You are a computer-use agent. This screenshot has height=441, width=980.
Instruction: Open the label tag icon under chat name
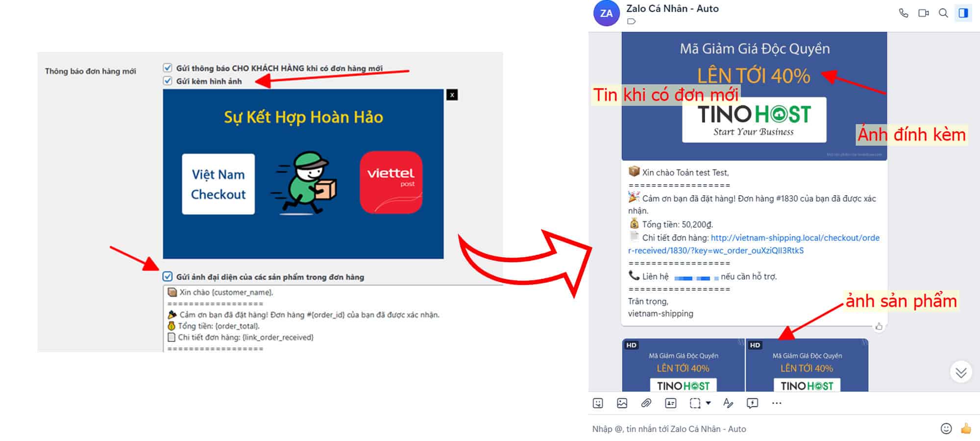point(632,22)
